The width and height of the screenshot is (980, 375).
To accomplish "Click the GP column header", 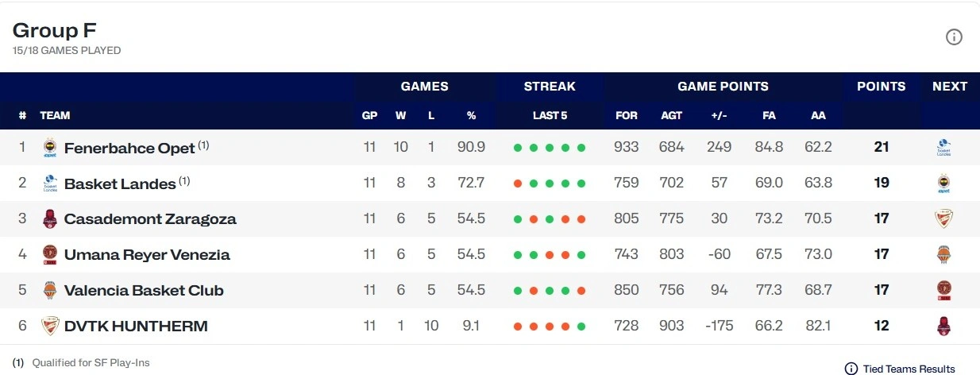I will pyautogui.click(x=369, y=116).
